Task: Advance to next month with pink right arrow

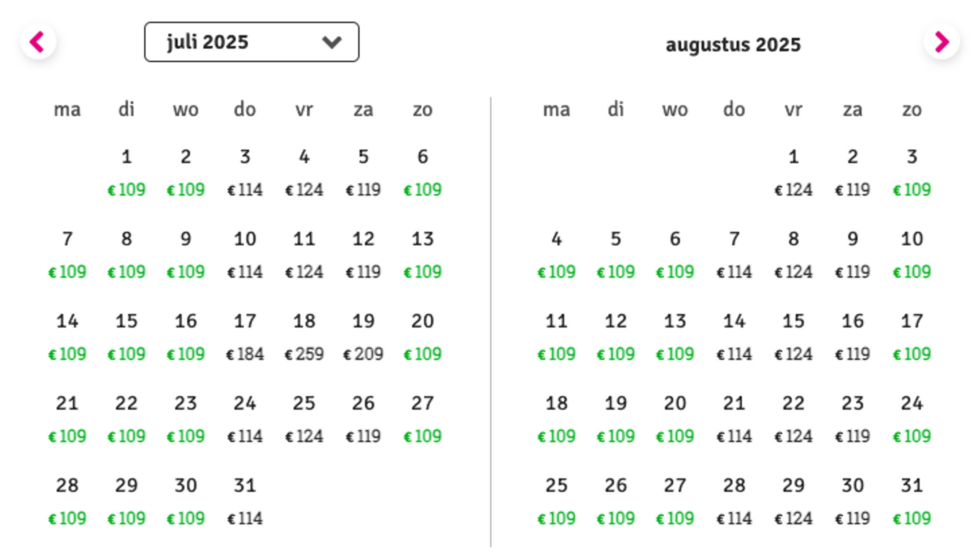Action: [941, 42]
